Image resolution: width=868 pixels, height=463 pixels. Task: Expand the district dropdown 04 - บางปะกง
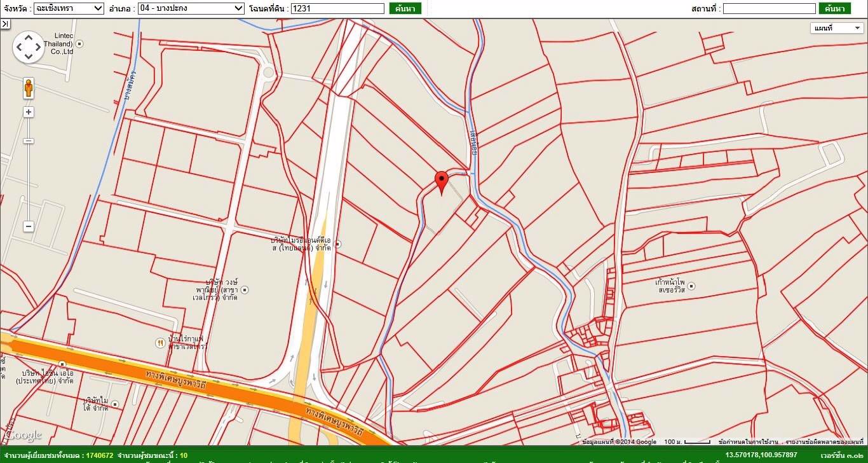click(x=191, y=8)
